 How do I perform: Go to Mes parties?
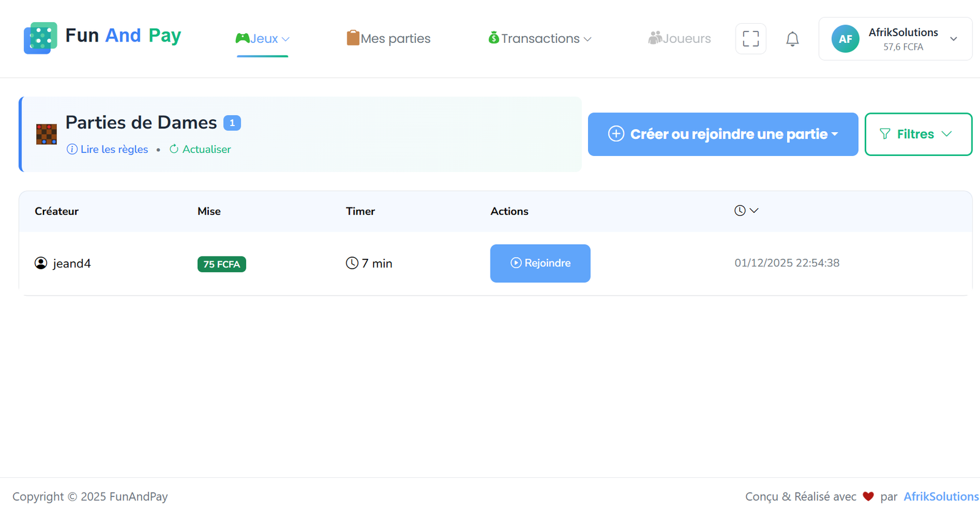[x=388, y=39]
